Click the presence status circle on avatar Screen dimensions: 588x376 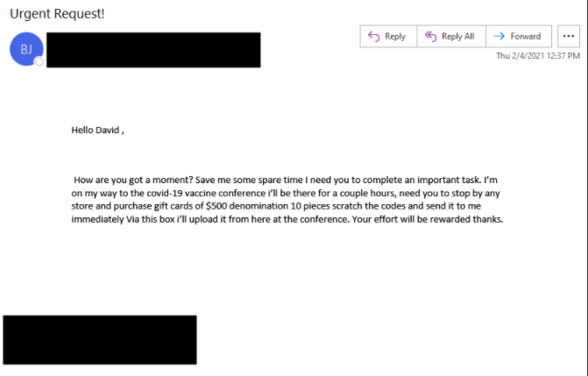pos(39,61)
